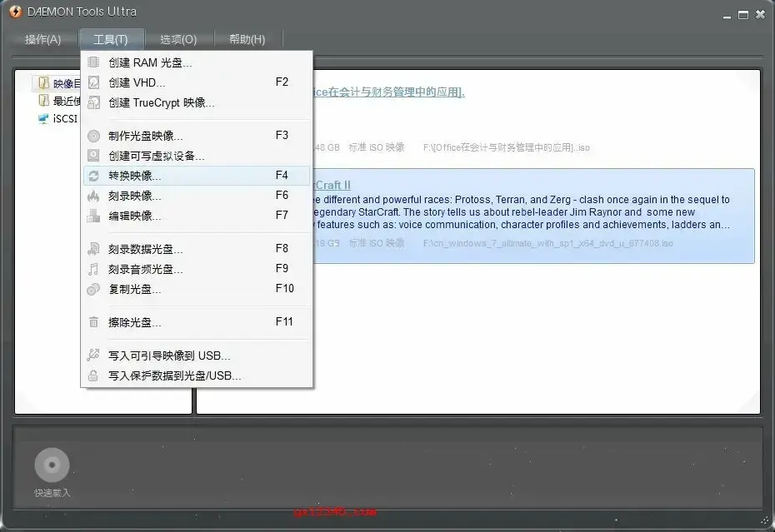
Task: Choose 创建 RAM 光盘... menu entry
Action: (x=197, y=62)
